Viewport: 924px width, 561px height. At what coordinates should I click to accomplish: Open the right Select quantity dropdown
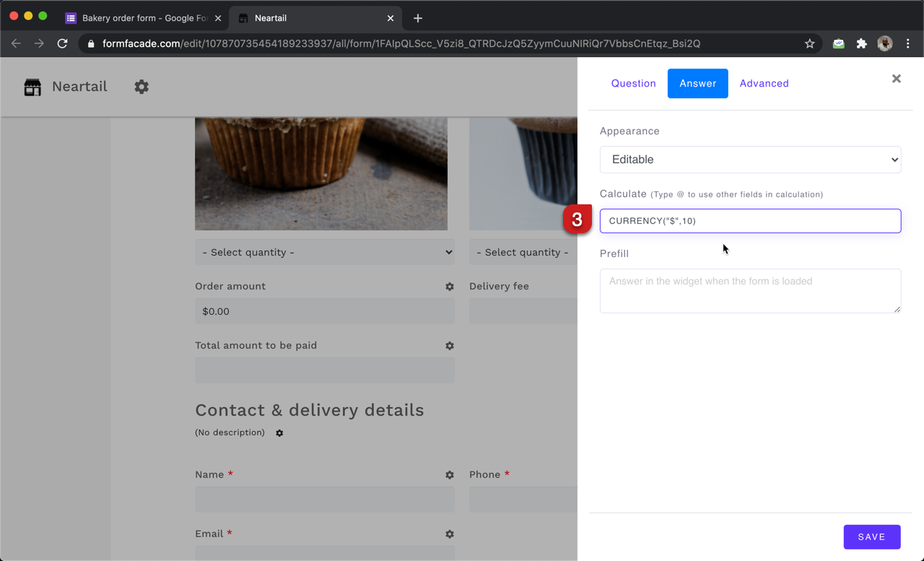pos(523,252)
